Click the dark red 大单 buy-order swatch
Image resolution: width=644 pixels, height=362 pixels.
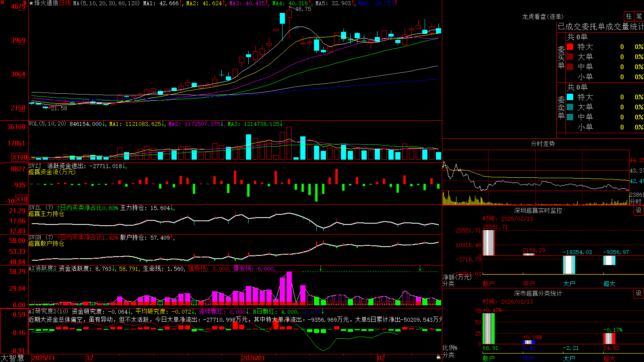(x=570, y=57)
